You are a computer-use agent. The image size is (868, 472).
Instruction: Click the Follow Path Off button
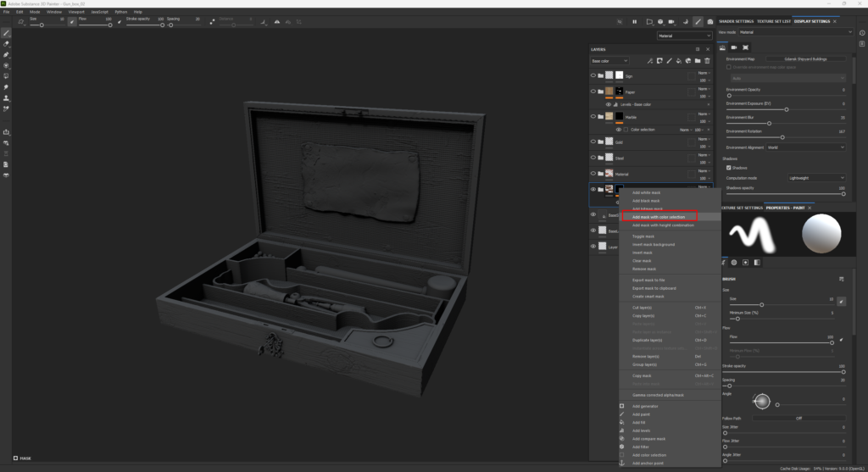pos(798,418)
